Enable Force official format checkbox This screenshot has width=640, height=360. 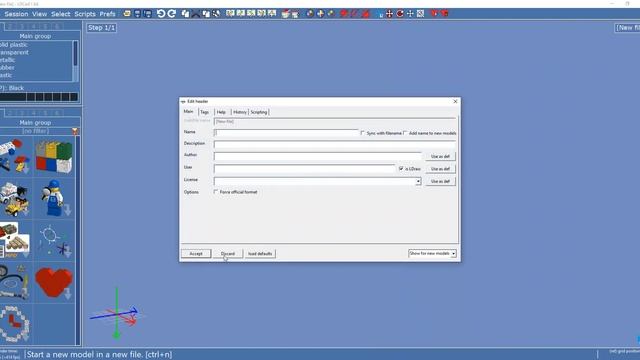[x=216, y=191]
